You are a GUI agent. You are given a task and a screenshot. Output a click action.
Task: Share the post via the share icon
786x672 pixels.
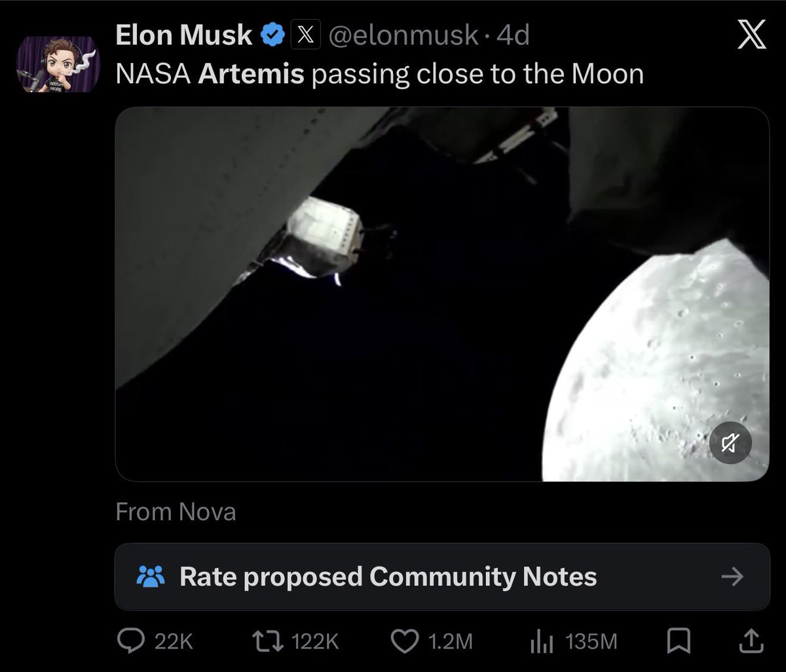(x=751, y=641)
